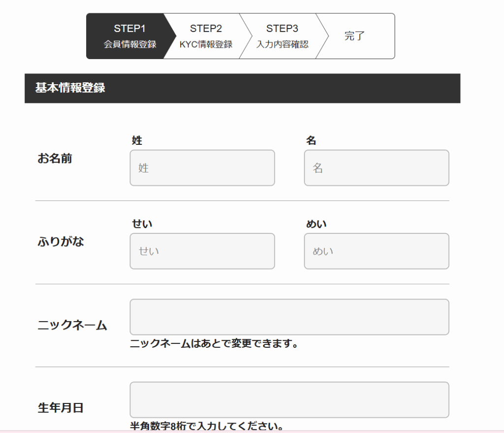Click the 完了 step in progress bar
This screenshot has width=504, height=433.
(354, 36)
